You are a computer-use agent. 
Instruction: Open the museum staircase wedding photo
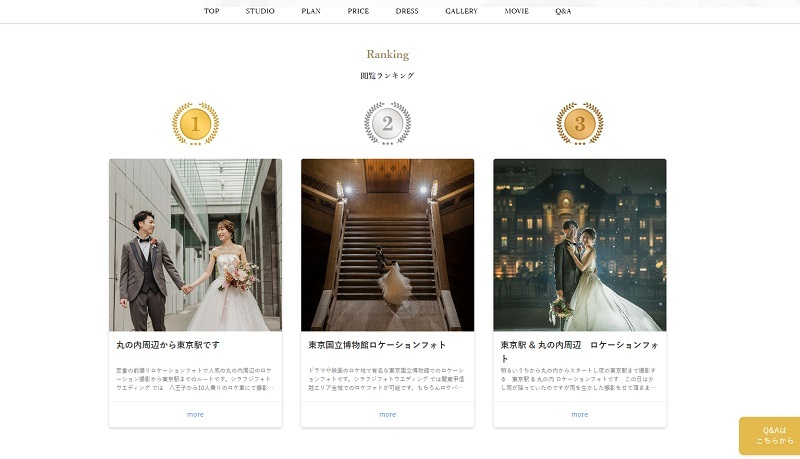coord(388,245)
